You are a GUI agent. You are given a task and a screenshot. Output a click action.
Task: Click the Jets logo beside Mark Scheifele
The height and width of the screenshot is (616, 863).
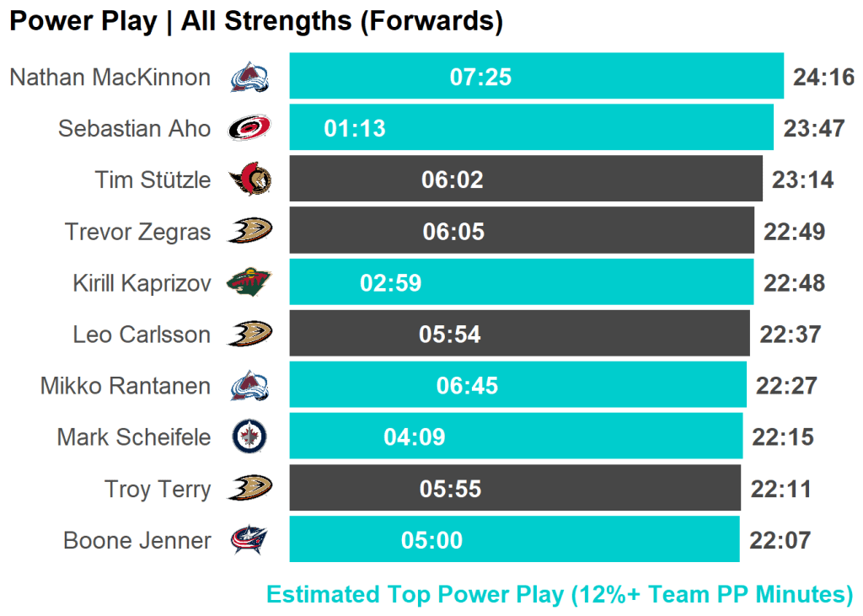coord(249,437)
